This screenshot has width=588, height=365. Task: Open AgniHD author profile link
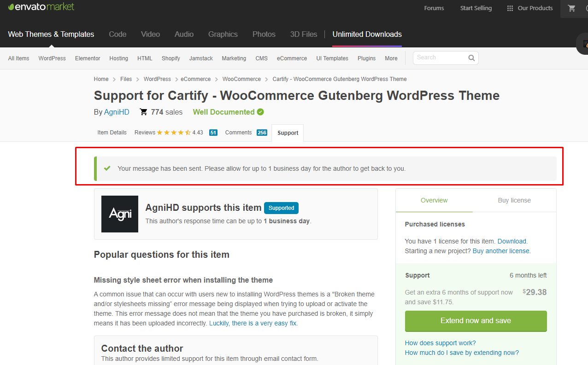117,112
